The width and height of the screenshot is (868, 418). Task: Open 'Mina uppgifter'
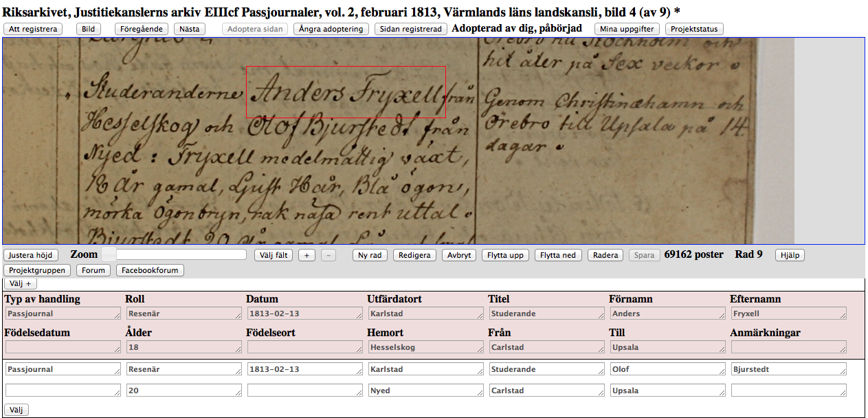click(627, 29)
